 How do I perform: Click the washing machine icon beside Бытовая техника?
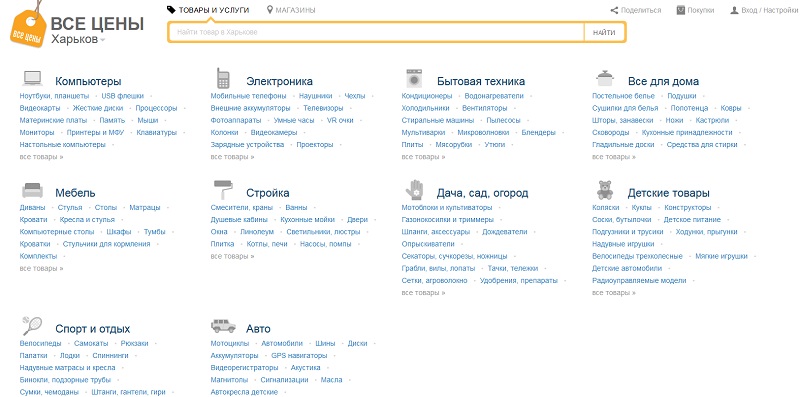point(414,79)
